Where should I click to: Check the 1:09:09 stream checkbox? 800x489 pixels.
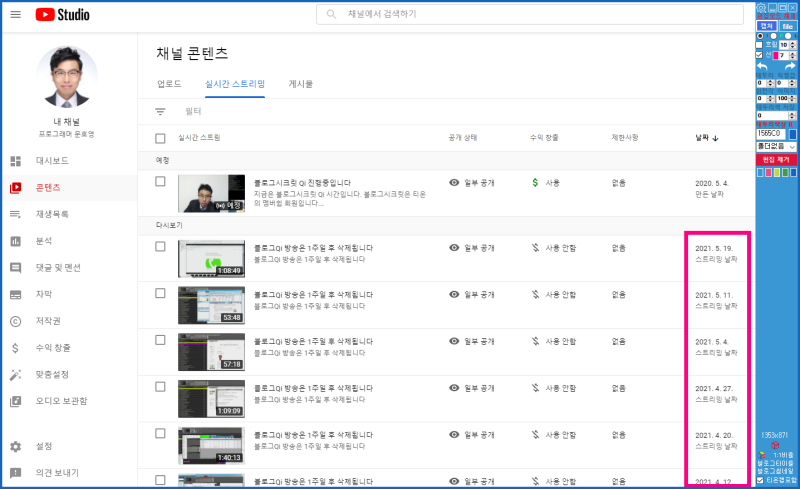point(160,387)
